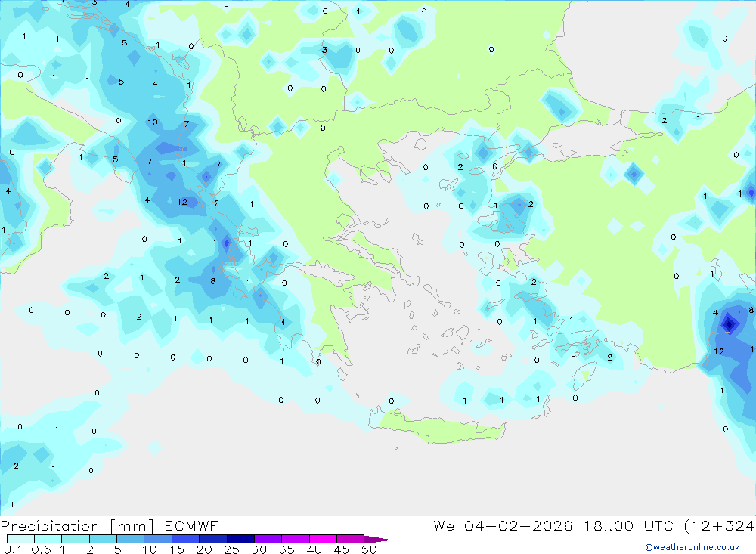Click the 0.1–0.5 mm legend color swatch
The height and width of the screenshot is (554, 756).
20,539
